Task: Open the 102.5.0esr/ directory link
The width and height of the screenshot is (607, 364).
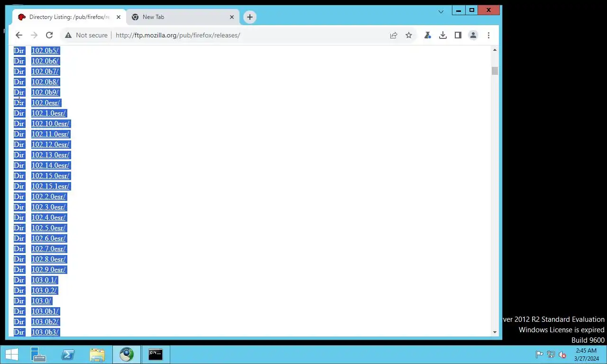Action: coord(49,228)
